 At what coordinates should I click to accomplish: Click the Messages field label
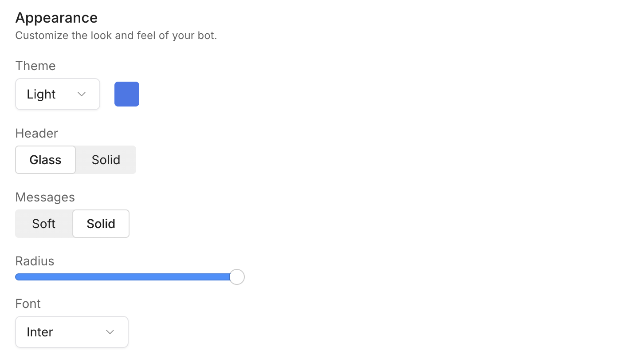pyautogui.click(x=45, y=197)
